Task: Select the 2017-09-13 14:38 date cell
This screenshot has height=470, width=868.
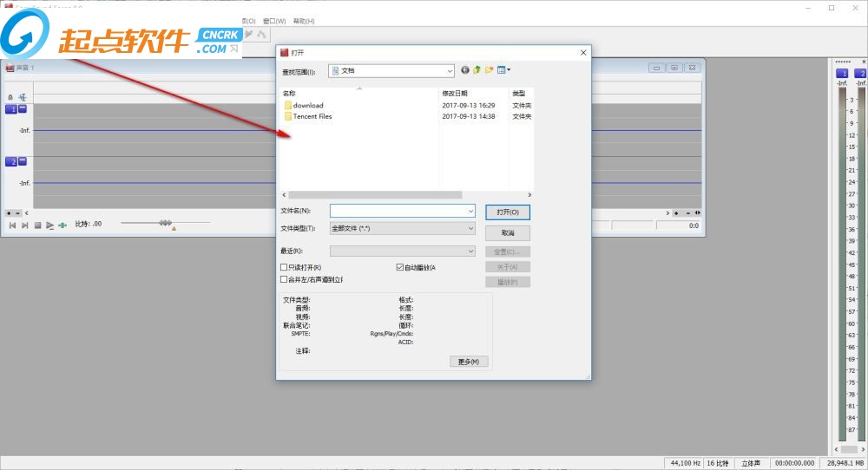Action: (x=469, y=116)
